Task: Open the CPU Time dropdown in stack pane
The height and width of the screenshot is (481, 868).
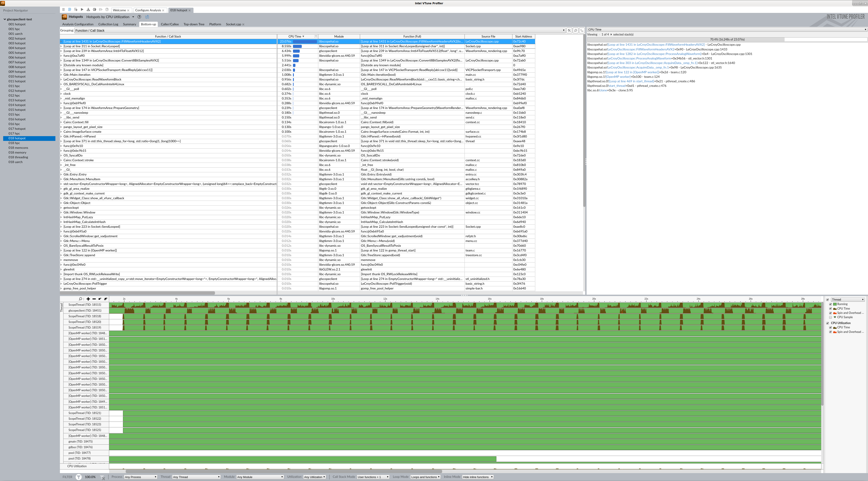Action: [727, 30]
